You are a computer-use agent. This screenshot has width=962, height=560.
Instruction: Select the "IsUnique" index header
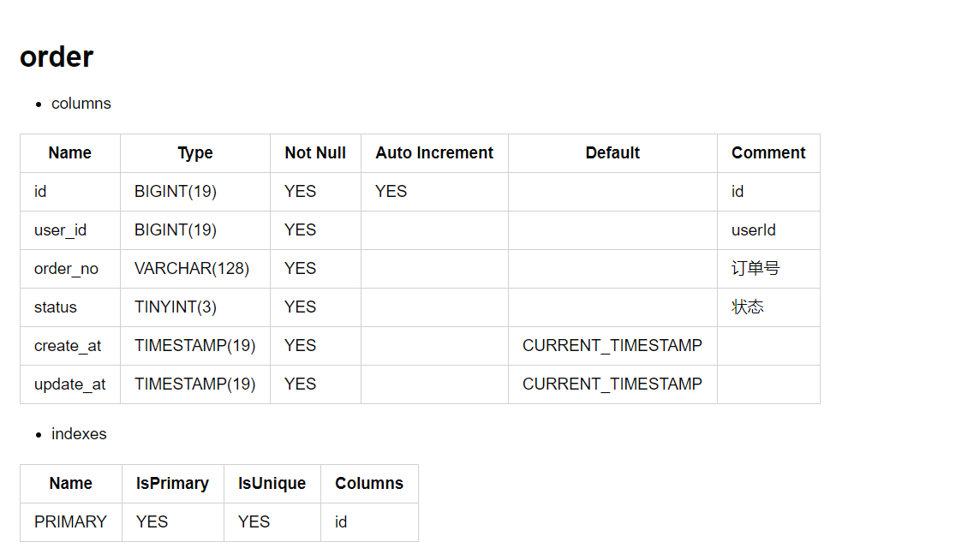pyautogui.click(x=272, y=484)
